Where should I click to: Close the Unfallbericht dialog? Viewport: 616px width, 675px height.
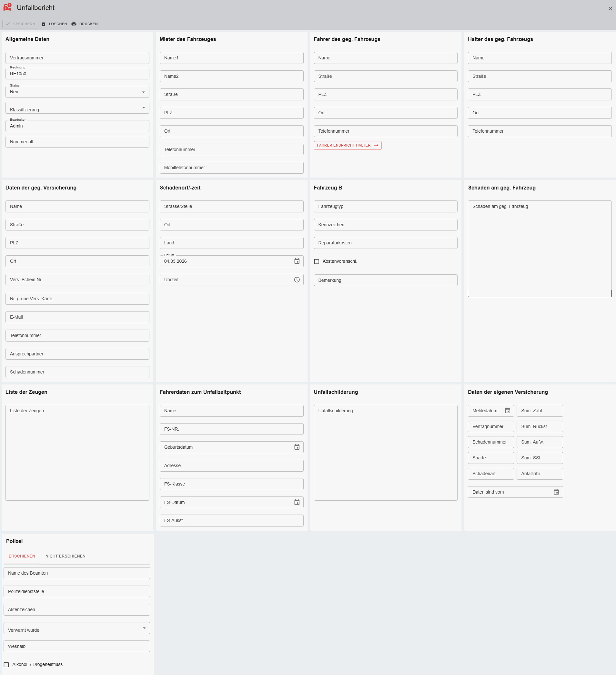610,9
